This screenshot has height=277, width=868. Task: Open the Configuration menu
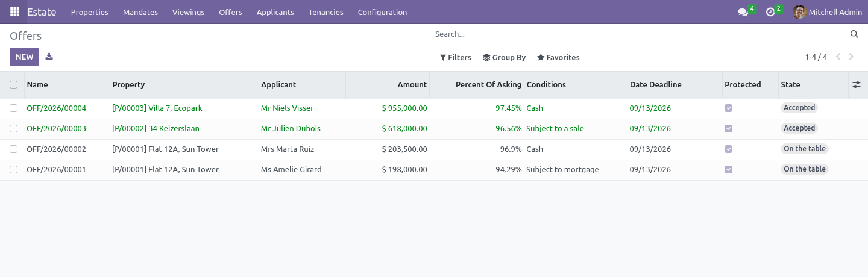click(x=382, y=12)
